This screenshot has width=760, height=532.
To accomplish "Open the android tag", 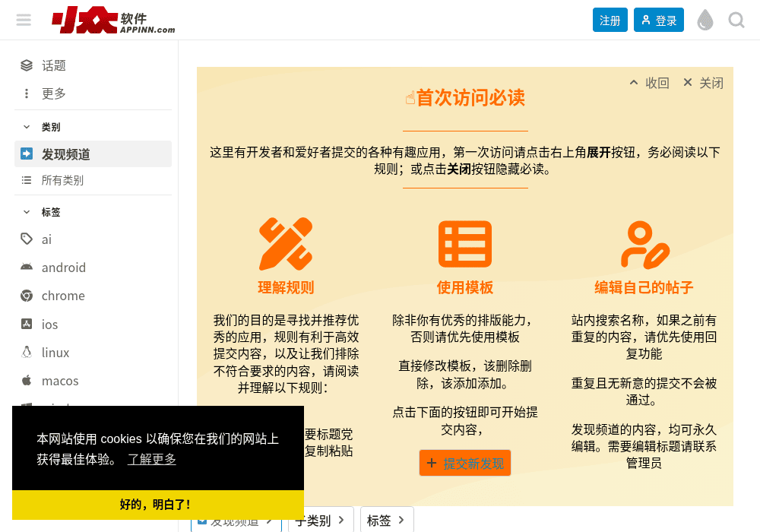I will tap(93, 268).
